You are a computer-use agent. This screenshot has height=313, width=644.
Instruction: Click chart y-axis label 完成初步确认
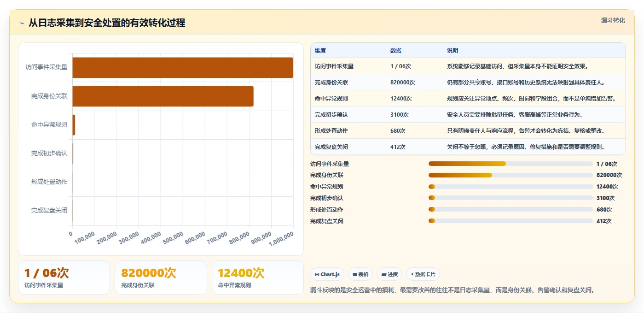tap(49, 153)
